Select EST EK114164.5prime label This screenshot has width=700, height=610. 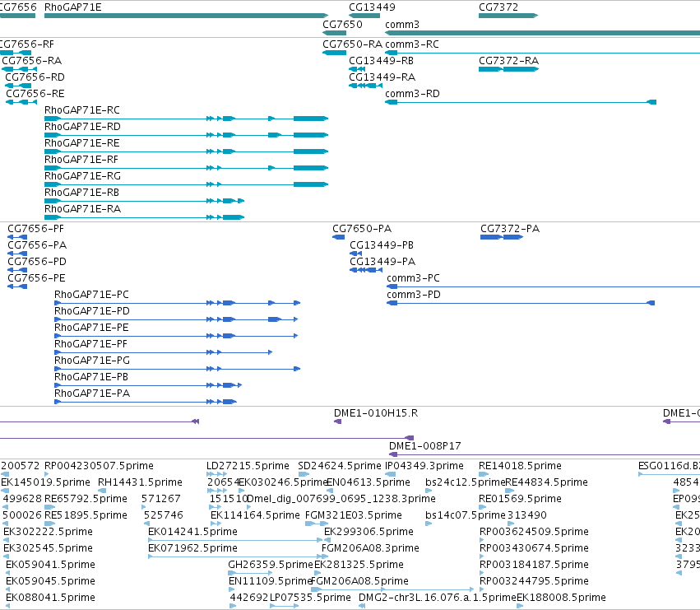pos(255,515)
